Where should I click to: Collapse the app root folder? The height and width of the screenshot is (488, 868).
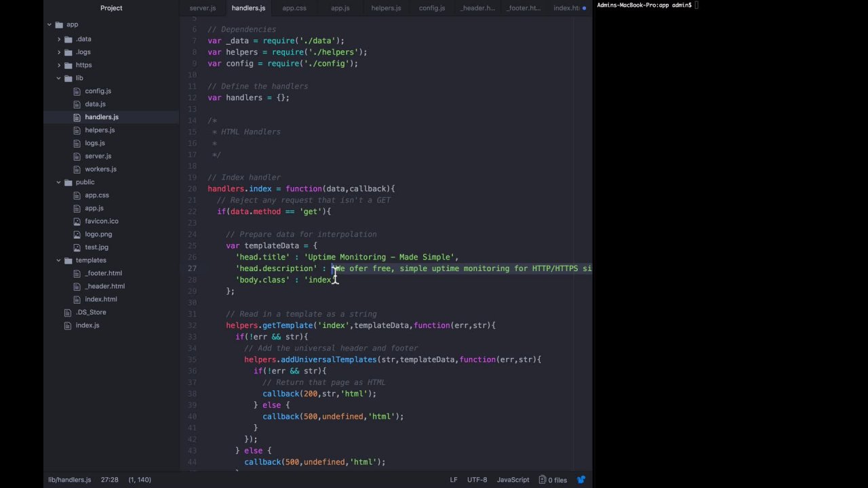[49, 24]
